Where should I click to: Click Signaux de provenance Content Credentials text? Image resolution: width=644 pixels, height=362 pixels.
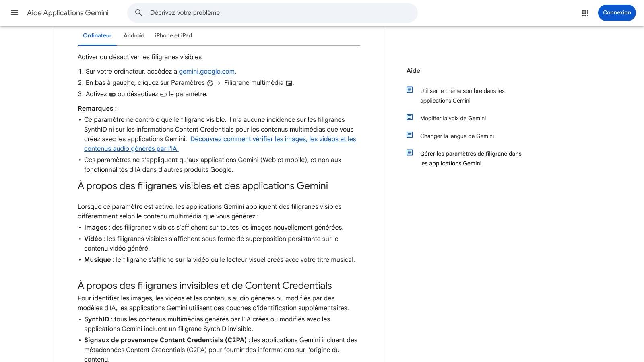click(x=165, y=340)
